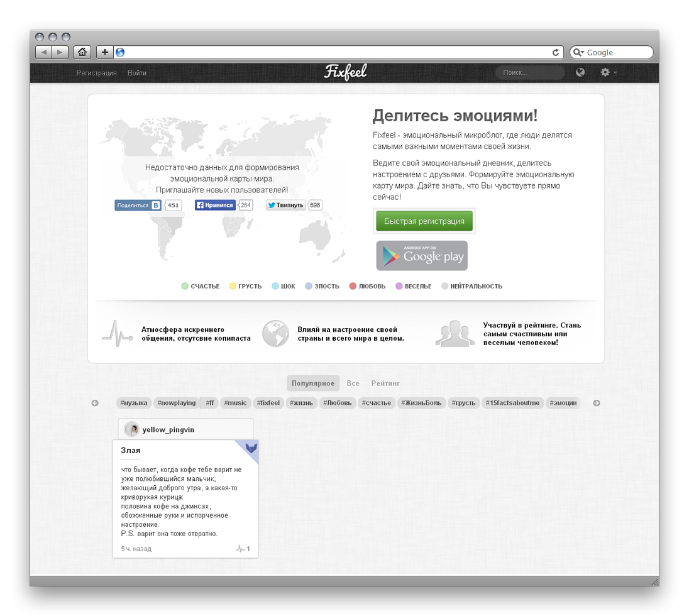The height and width of the screenshot is (616, 689).
Task: Click the 5 ч. назад timestamp
Action: click(136, 549)
